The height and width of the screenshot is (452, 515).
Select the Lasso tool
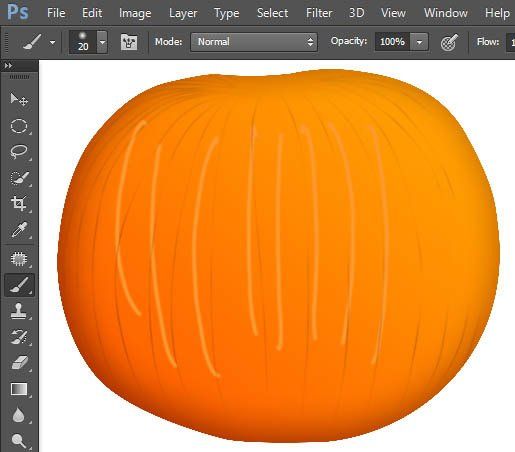click(x=19, y=152)
